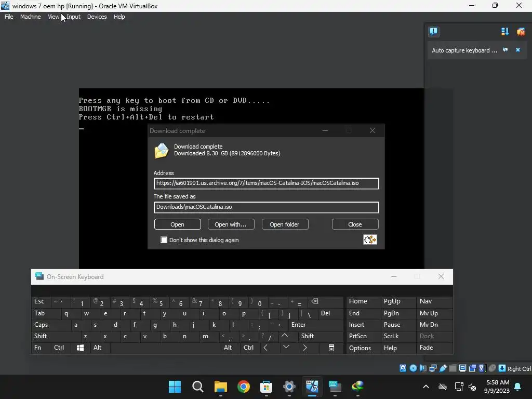Open the Input menu

[73, 17]
